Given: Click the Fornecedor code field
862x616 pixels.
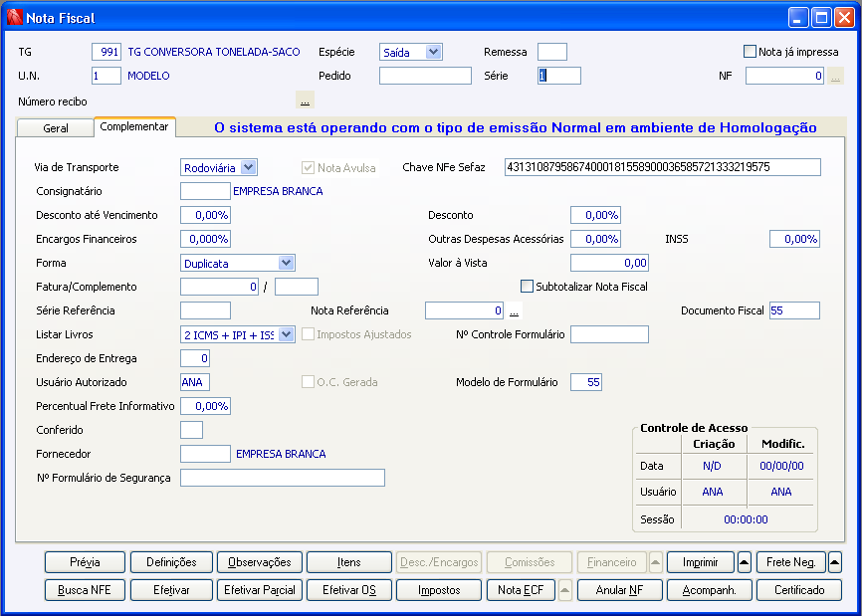Looking at the screenshot, I should 205,454.
